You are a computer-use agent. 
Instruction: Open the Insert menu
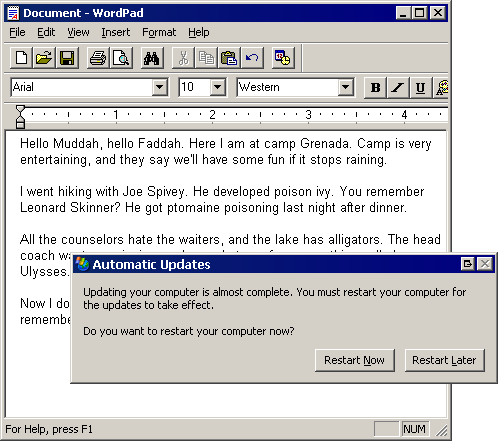116,32
